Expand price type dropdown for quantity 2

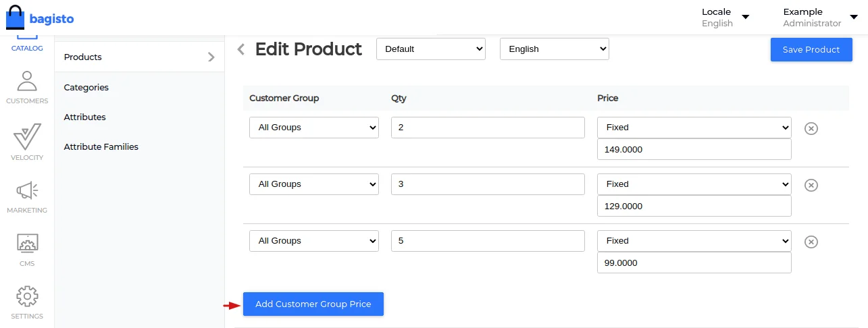click(694, 128)
